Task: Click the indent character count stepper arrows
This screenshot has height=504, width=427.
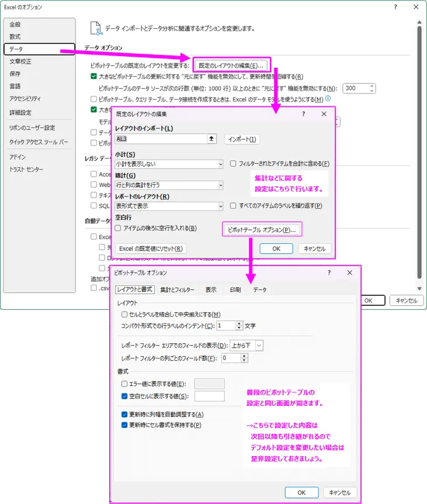Action: [x=239, y=326]
